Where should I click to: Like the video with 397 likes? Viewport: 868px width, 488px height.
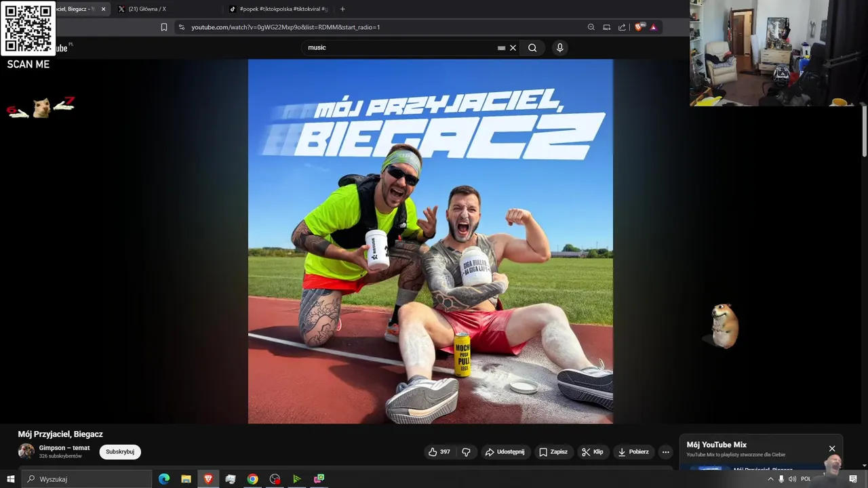pyautogui.click(x=439, y=452)
